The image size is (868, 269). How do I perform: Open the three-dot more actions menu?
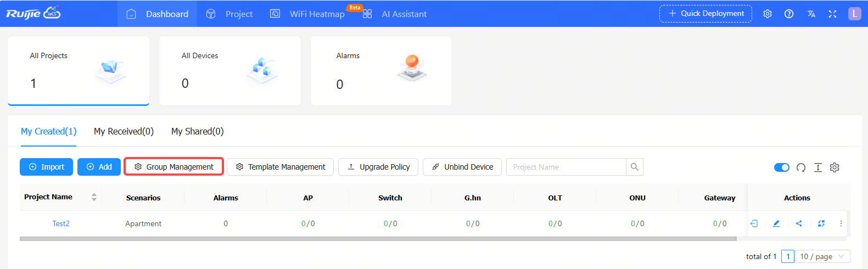click(841, 223)
